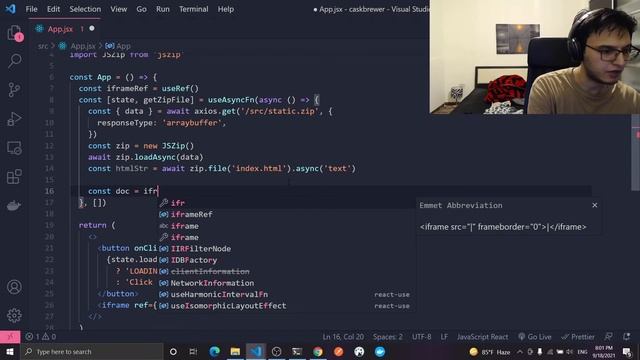Screen dimensions: 640x360
Task: Select the 'IDBFactory' suggestion
Action: tap(287, 260)
